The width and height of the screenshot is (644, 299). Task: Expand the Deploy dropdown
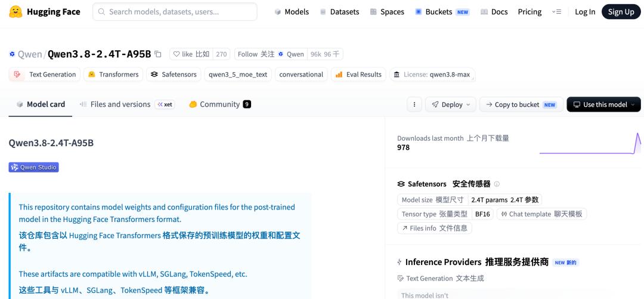click(x=451, y=104)
